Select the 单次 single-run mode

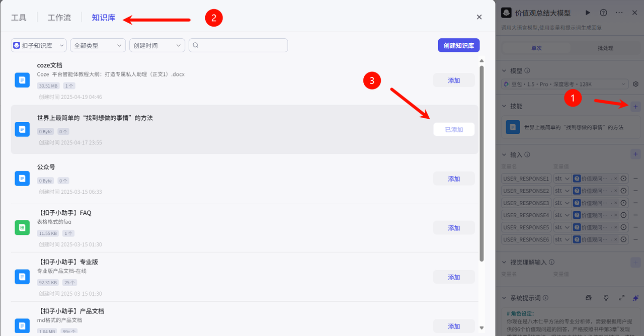coord(536,48)
